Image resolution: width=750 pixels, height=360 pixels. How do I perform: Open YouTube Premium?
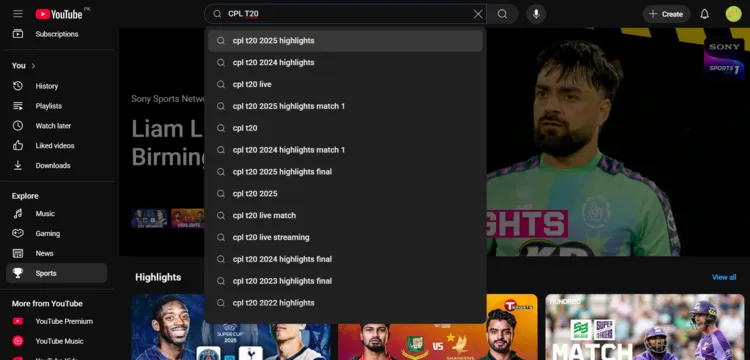click(56, 321)
